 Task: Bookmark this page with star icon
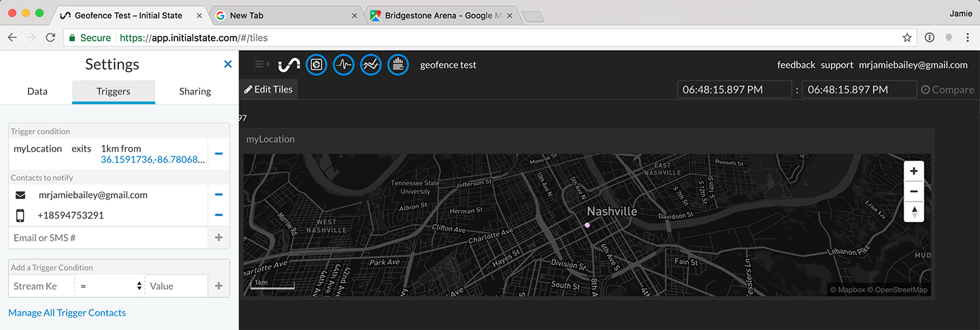[906, 37]
